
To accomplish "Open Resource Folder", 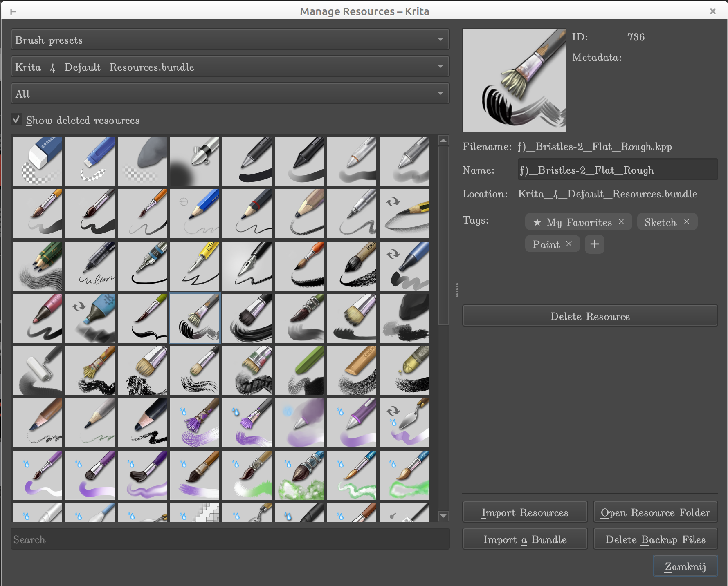I will point(655,512).
